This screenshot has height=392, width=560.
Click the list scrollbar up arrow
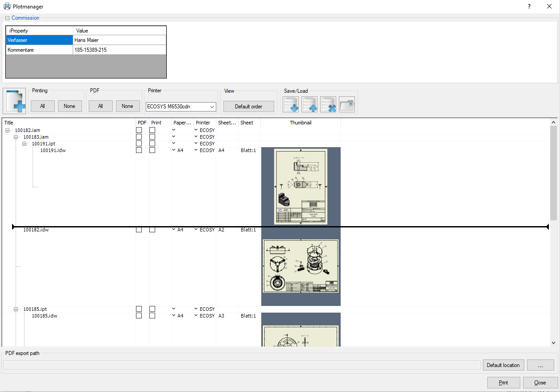click(553, 122)
